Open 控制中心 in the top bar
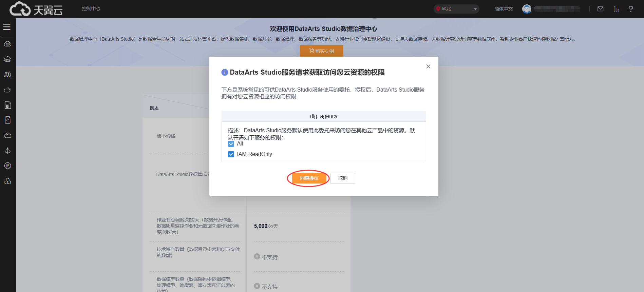This screenshot has width=644, height=292. (91, 8)
